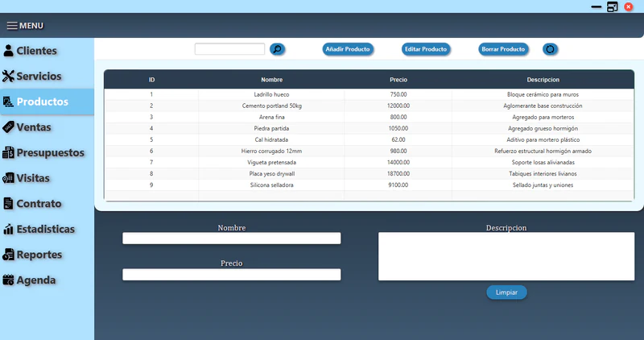This screenshot has width=644, height=340.
Task: Click the price 750.00 cell
Action: click(x=398, y=94)
